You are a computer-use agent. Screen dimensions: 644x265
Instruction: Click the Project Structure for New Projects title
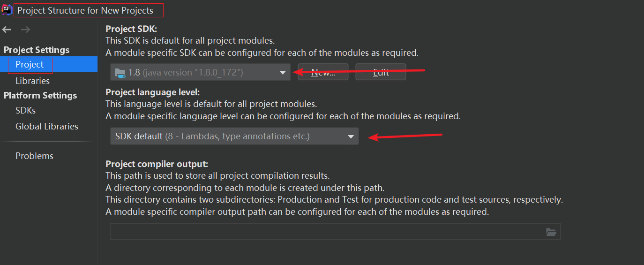(85, 10)
